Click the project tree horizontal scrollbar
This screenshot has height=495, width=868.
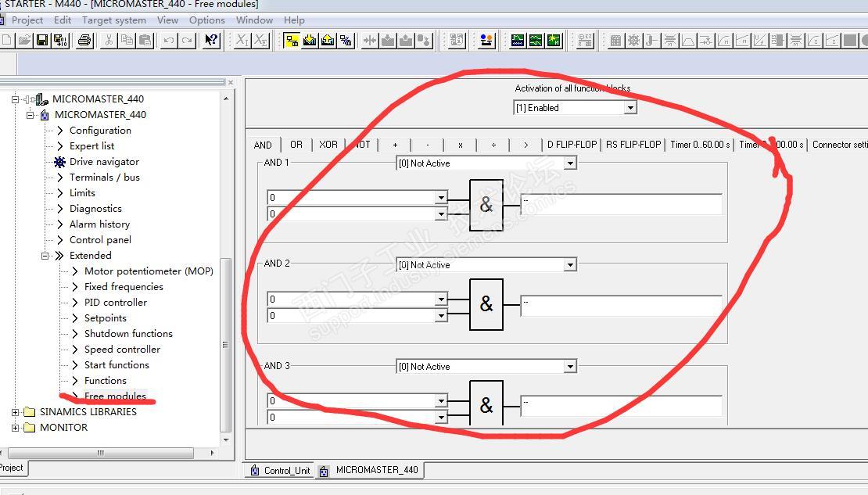click(101, 453)
